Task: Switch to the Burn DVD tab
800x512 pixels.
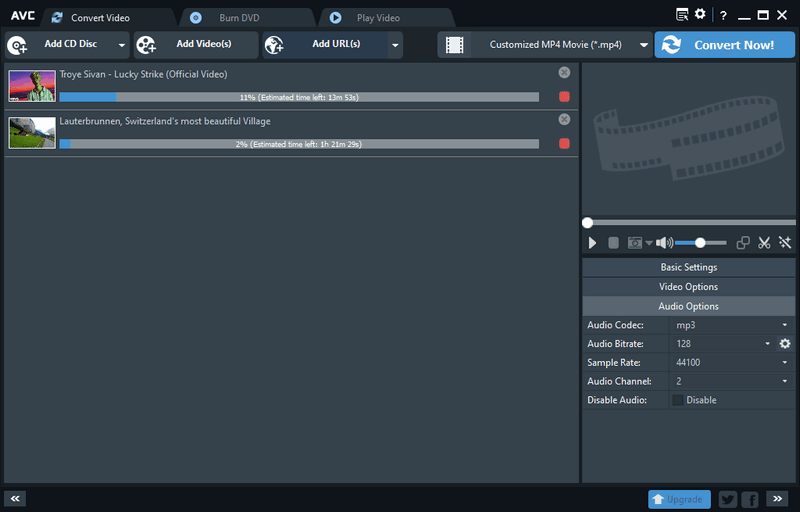Action: tap(239, 18)
